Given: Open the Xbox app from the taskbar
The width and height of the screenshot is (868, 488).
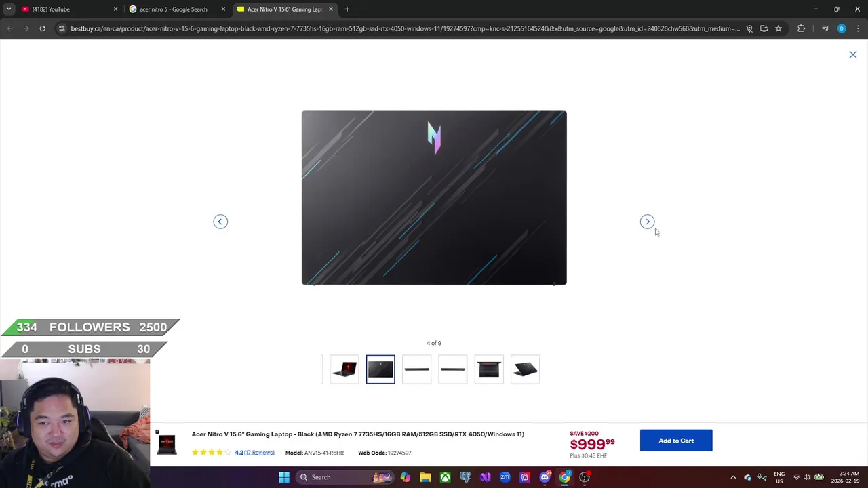Looking at the screenshot, I should pyautogui.click(x=445, y=477).
